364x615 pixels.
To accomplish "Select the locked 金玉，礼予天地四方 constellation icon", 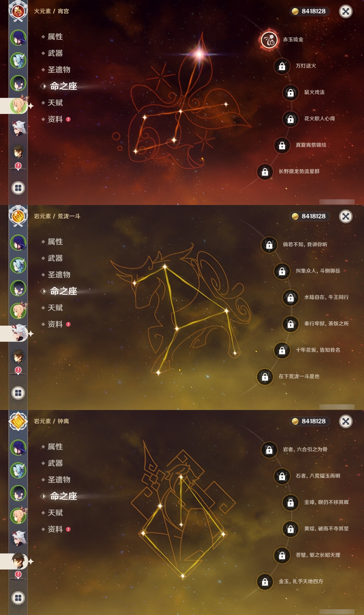I will pyautogui.click(x=265, y=582).
